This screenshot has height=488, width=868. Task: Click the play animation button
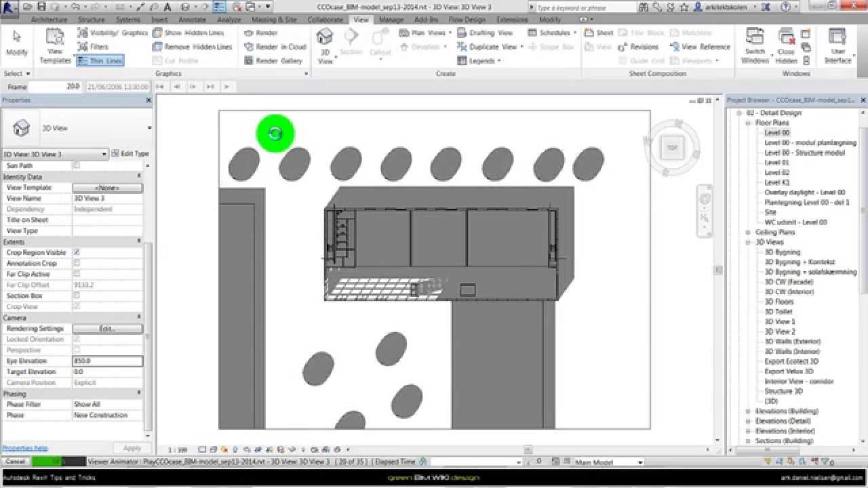click(x=226, y=87)
